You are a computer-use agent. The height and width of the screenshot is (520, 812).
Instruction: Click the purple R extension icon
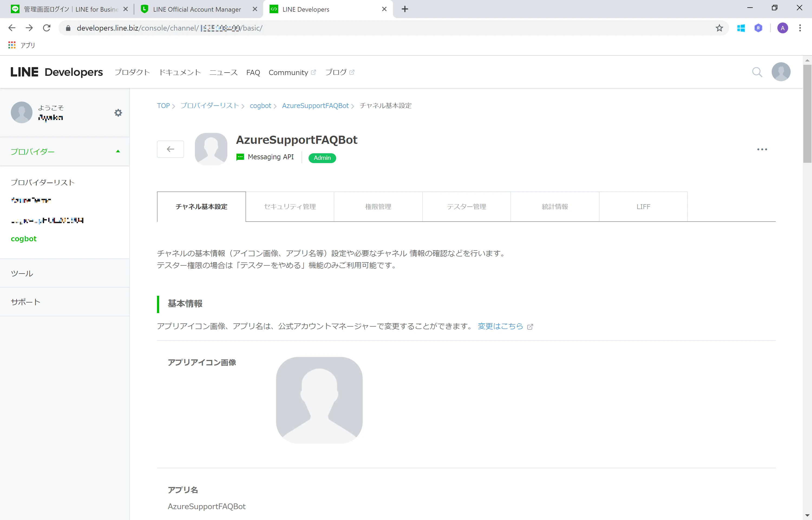(x=758, y=28)
